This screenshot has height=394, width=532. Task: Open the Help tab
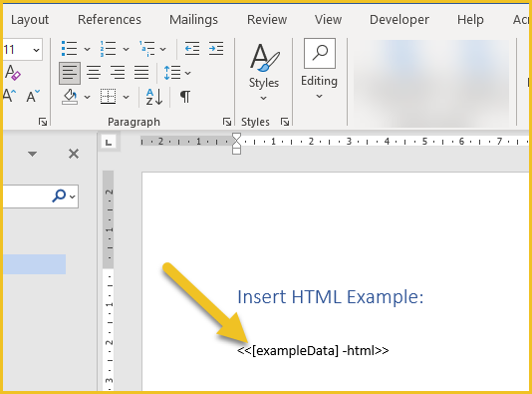[x=470, y=20]
